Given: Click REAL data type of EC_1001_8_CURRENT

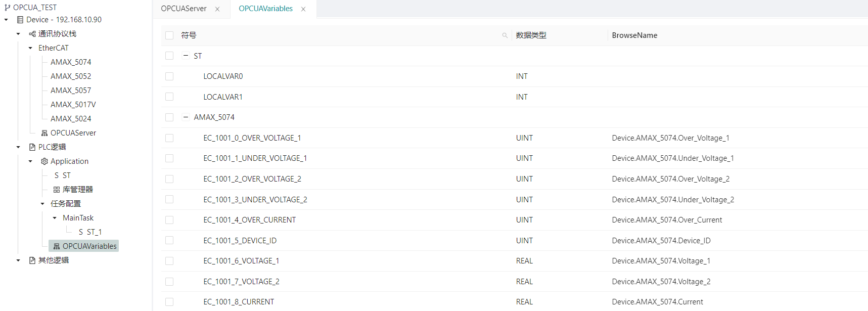Looking at the screenshot, I should point(524,302).
